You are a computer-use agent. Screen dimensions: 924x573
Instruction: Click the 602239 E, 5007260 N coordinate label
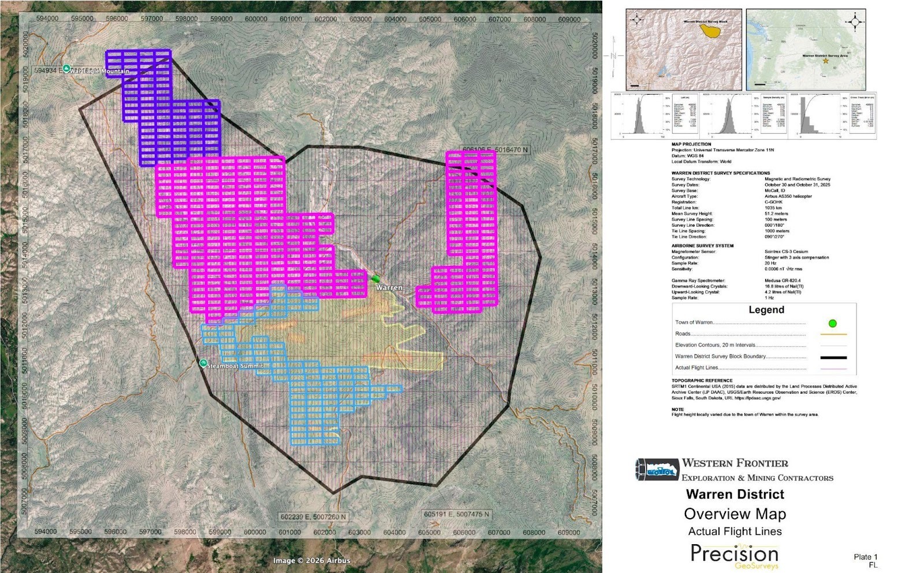313,517
